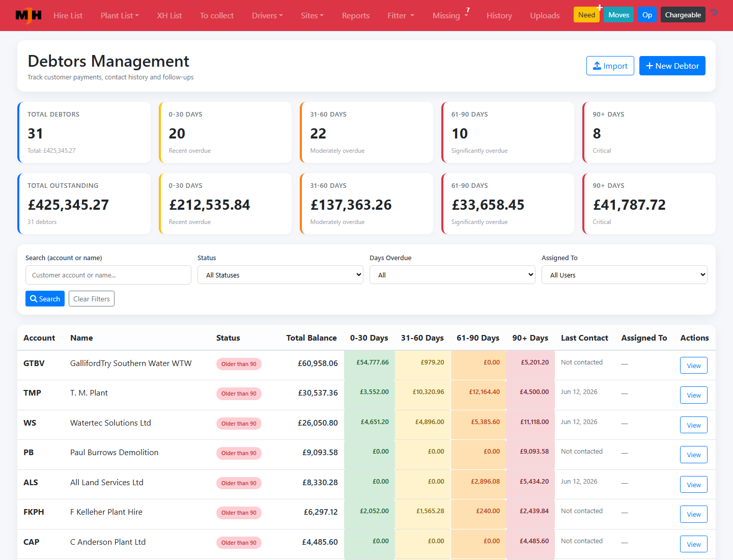The height and width of the screenshot is (560, 733).
Task: Open the Days Overdue filter dropdown
Action: coord(453,275)
